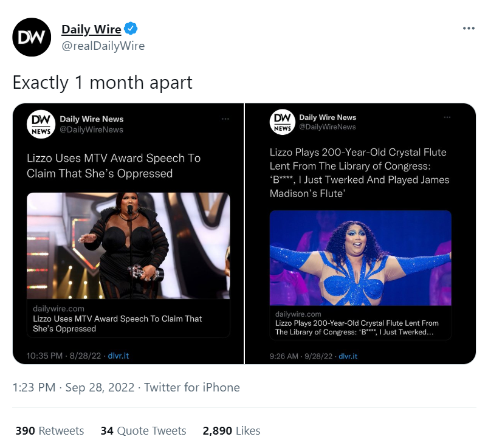Click the @realDailyWire handle
The image size is (488, 448).
click(x=103, y=46)
